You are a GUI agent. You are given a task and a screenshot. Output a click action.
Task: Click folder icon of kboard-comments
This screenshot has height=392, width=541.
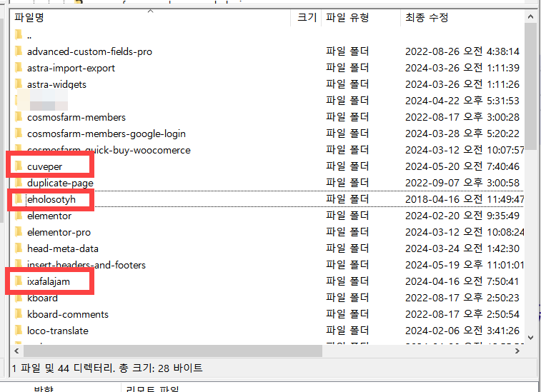pos(19,314)
